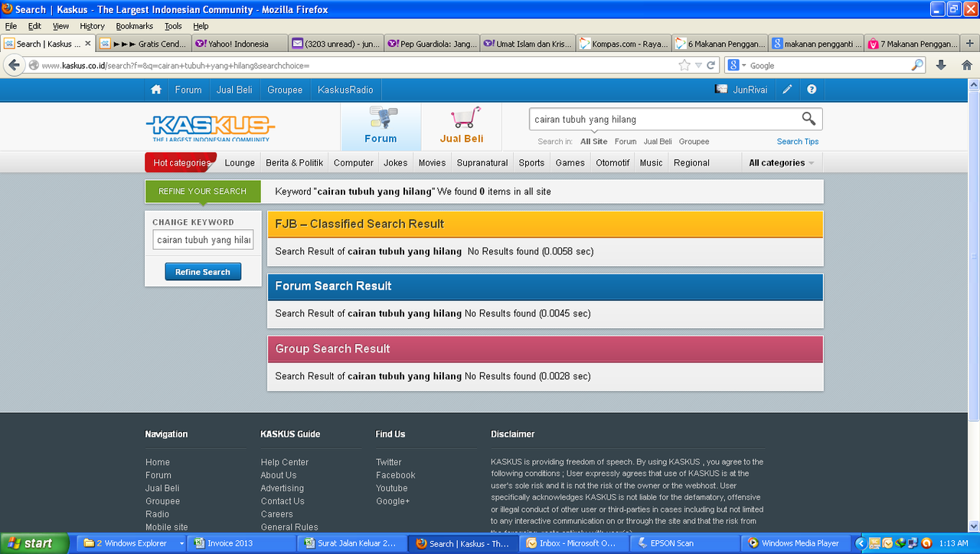Switch to Windows Media Player taskbar item
The height and width of the screenshot is (554, 980).
click(796, 543)
